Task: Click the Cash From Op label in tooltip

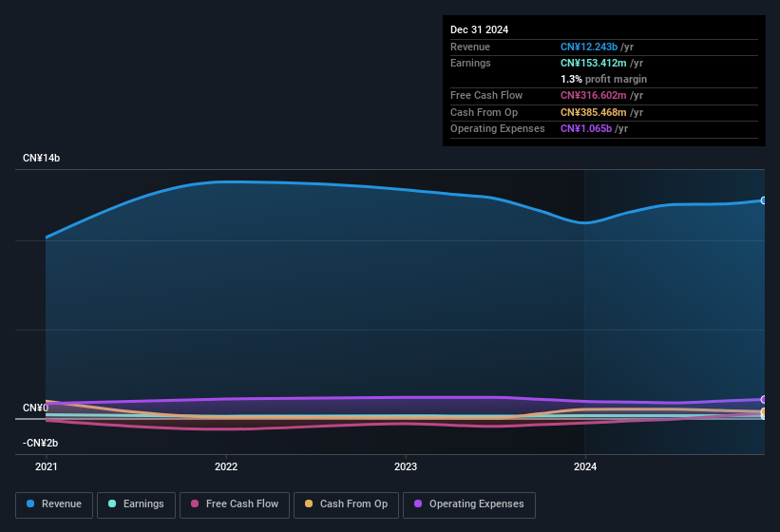Action: 484,112
